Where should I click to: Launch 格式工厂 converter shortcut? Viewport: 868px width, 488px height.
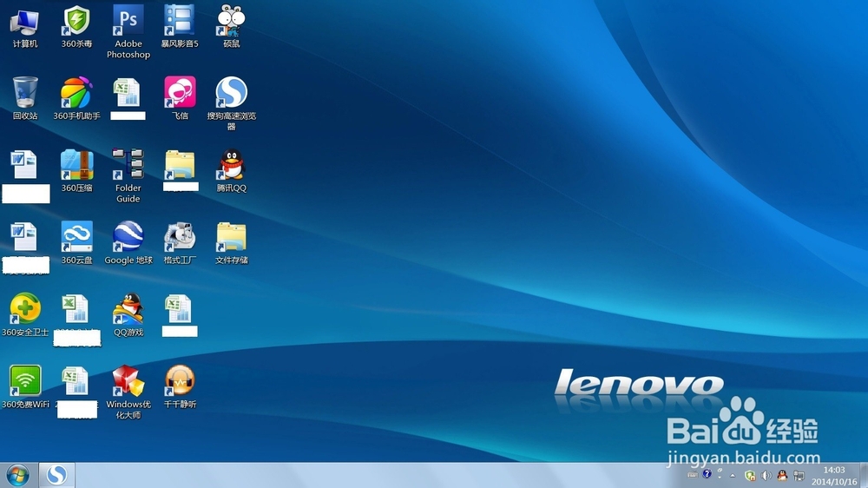(x=180, y=242)
